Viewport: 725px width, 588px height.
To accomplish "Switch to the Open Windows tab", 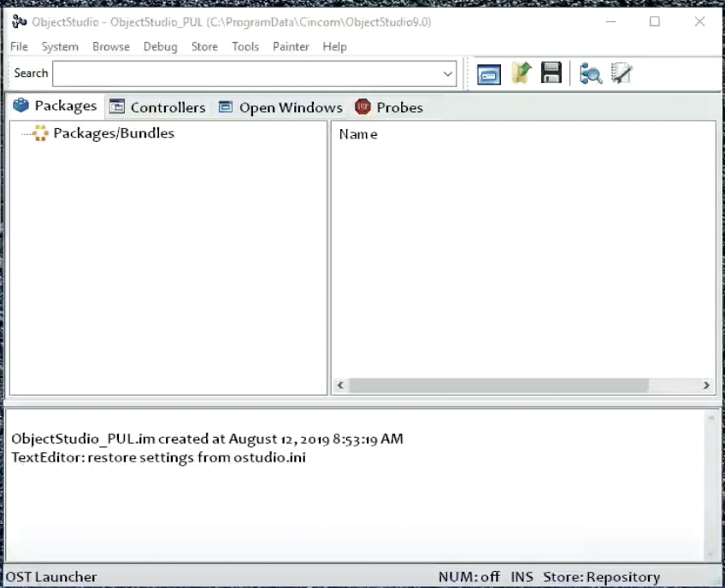I will (x=280, y=108).
